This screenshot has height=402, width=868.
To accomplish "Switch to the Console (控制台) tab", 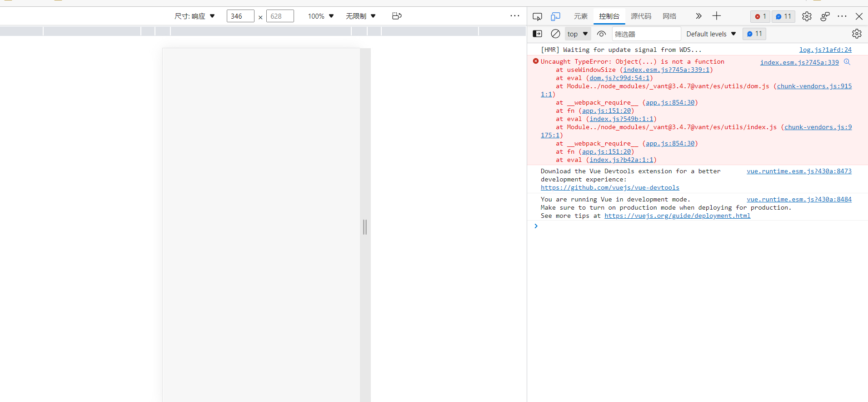I will point(609,16).
